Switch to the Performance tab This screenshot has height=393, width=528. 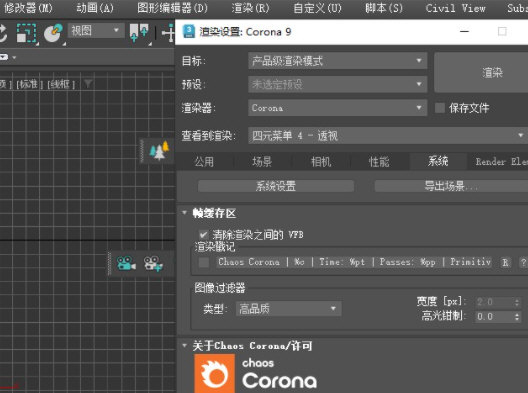[x=379, y=162]
